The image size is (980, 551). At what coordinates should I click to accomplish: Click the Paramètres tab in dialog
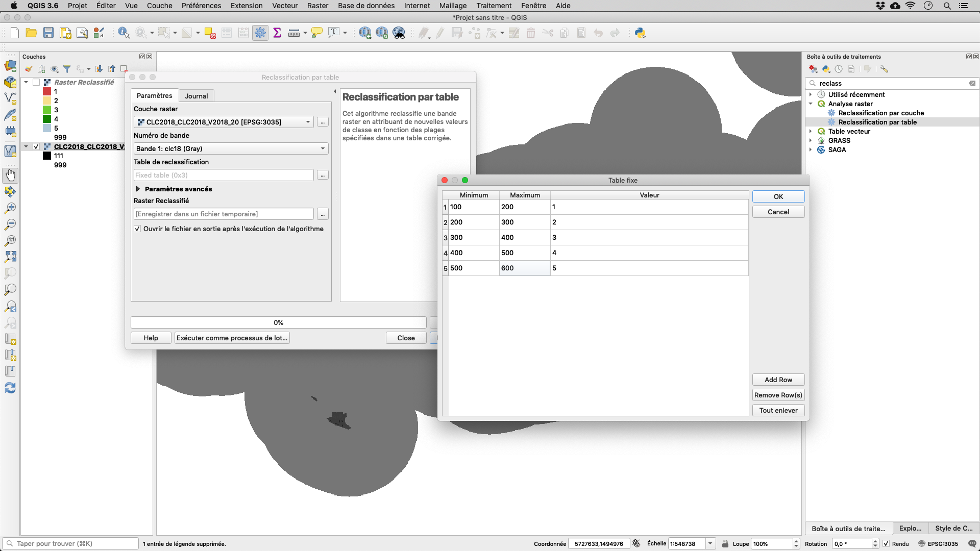coord(154,95)
